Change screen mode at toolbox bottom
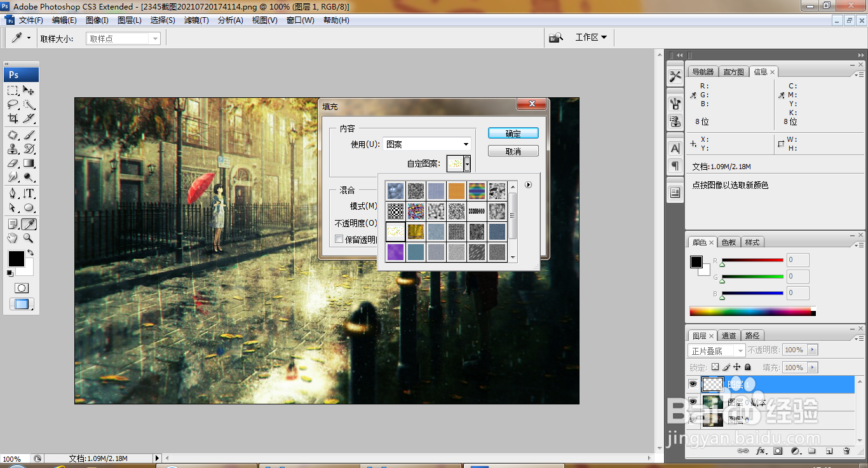 click(21, 305)
